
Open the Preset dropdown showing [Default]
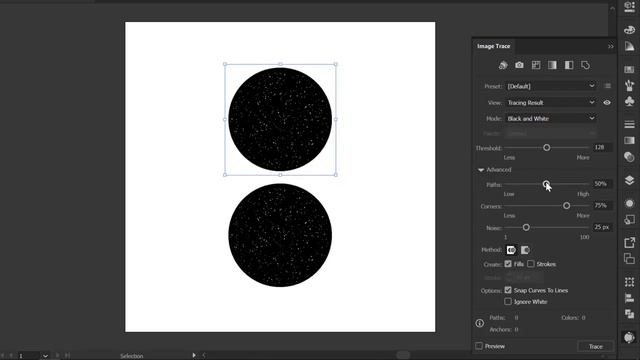click(551, 86)
